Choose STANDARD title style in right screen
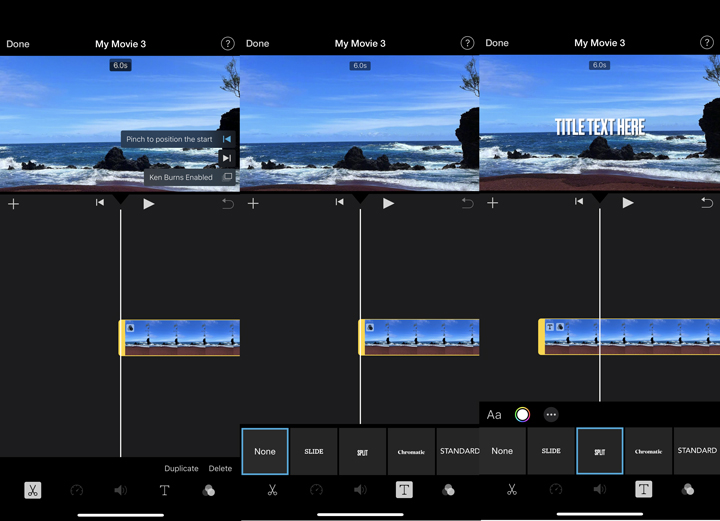Screen dimensions: 720x521 coord(697,451)
